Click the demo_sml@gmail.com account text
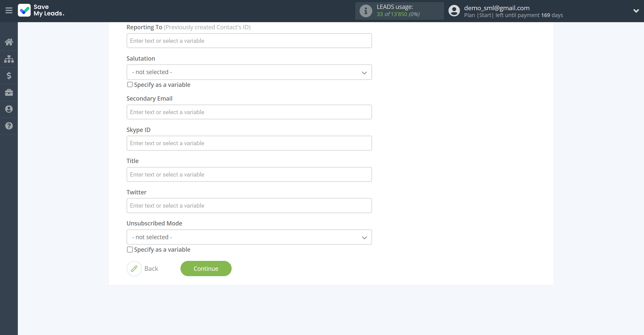This screenshot has height=335, width=644. [x=497, y=8]
